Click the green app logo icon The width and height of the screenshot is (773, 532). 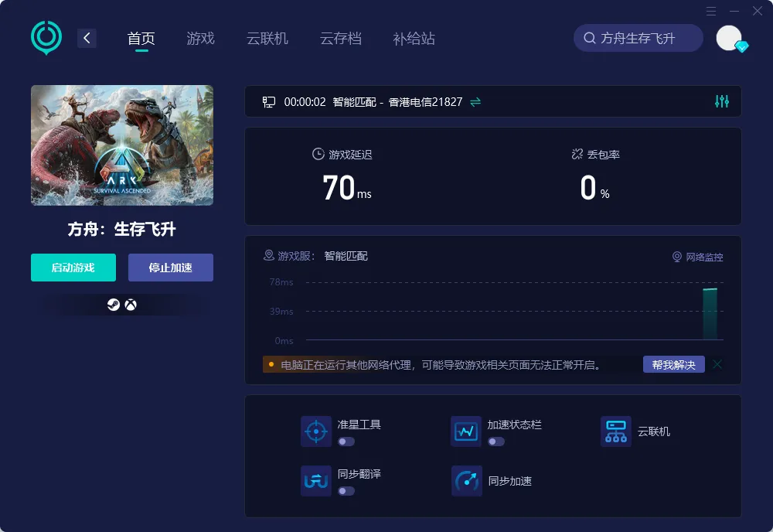pos(46,37)
